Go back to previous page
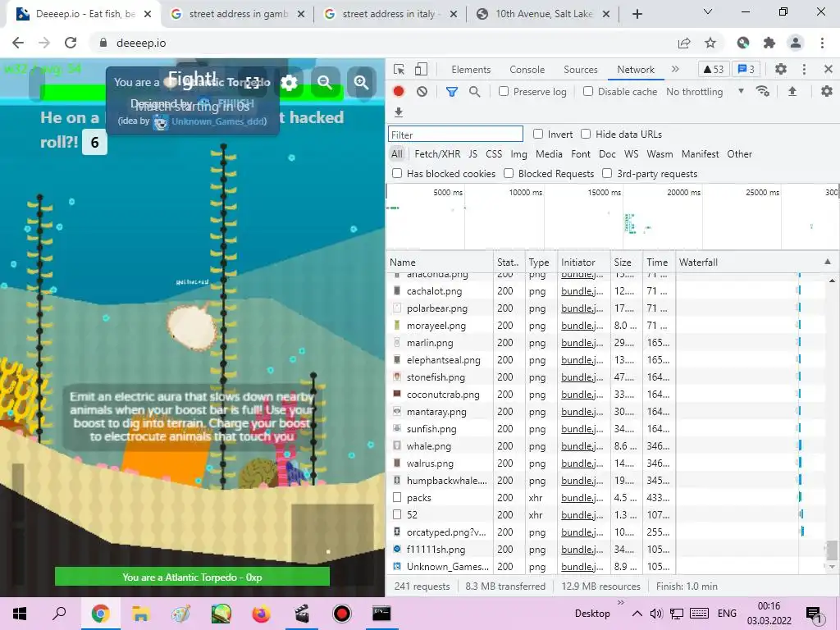This screenshot has width=840, height=630. (x=18, y=43)
